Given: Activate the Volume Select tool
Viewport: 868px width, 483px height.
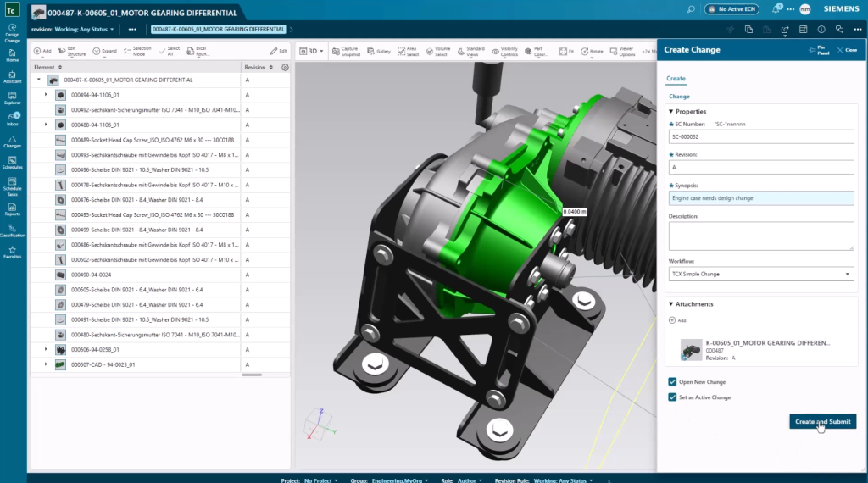Looking at the screenshot, I should [x=438, y=52].
